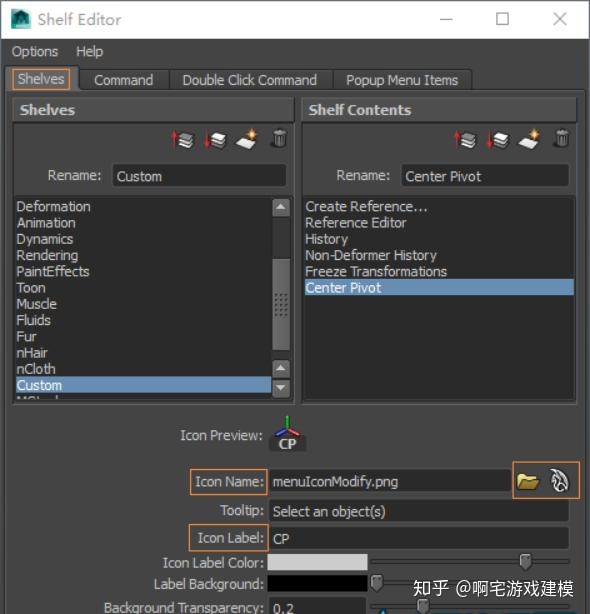Open the Icon Label Color swatch
The image size is (590, 614).
pyautogui.click(x=318, y=562)
